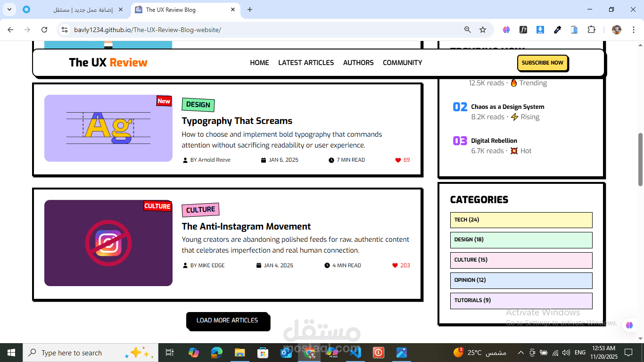This screenshot has height=362, width=644.
Task: Click the floating brain assistant icon near page corner
Action: [x=629, y=325]
